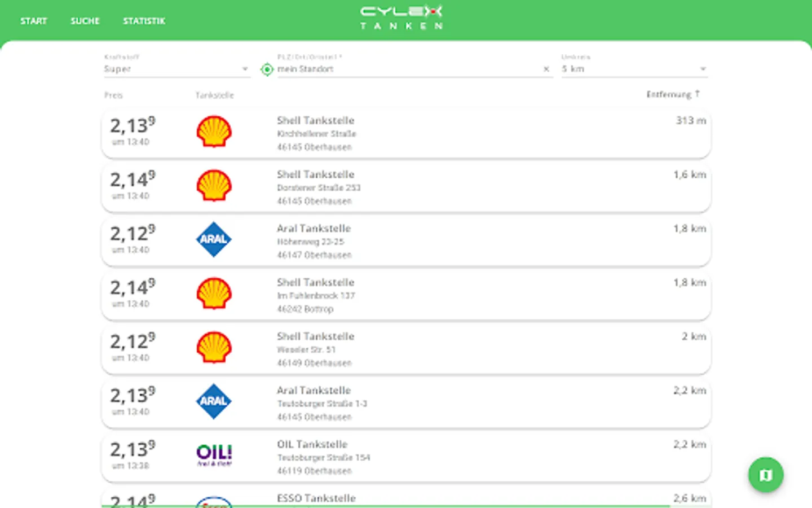Open Shell Tankstelle at Kirchhellener Straße
Image resolution: width=812 pixels, height=508 pixels.
click(x=316, y=120)
